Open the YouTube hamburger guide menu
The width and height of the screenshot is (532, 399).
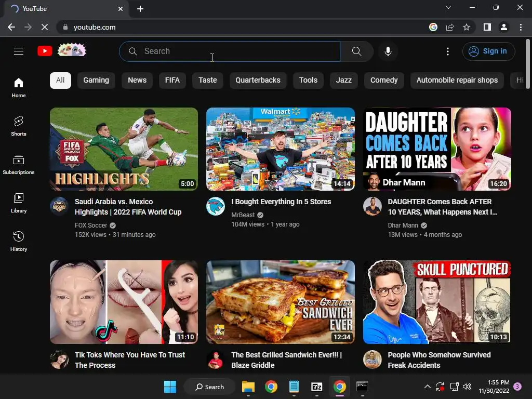pyautogui.click(x=19, y=51)
